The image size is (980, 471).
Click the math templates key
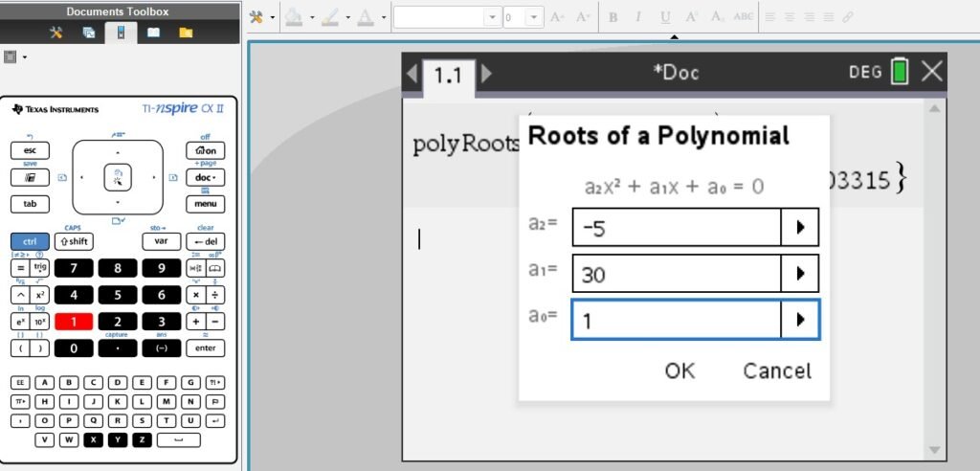[x=195, y=268]
